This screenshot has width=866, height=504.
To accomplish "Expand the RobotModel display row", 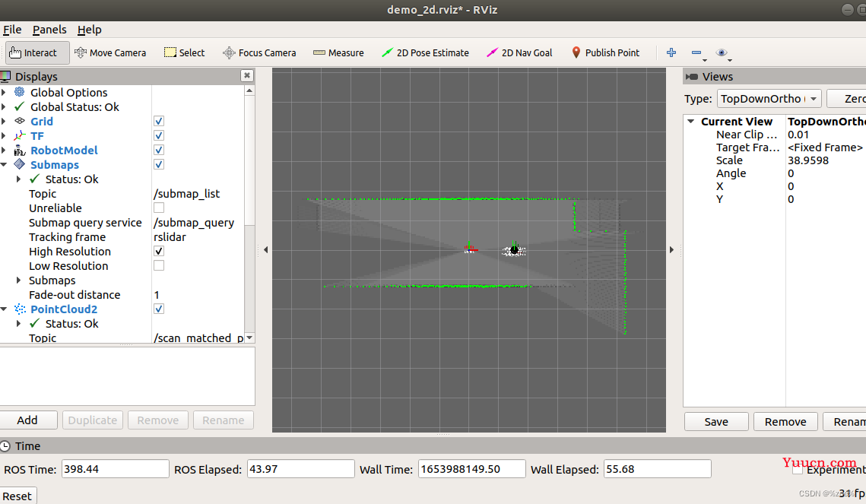I will 4,151.
